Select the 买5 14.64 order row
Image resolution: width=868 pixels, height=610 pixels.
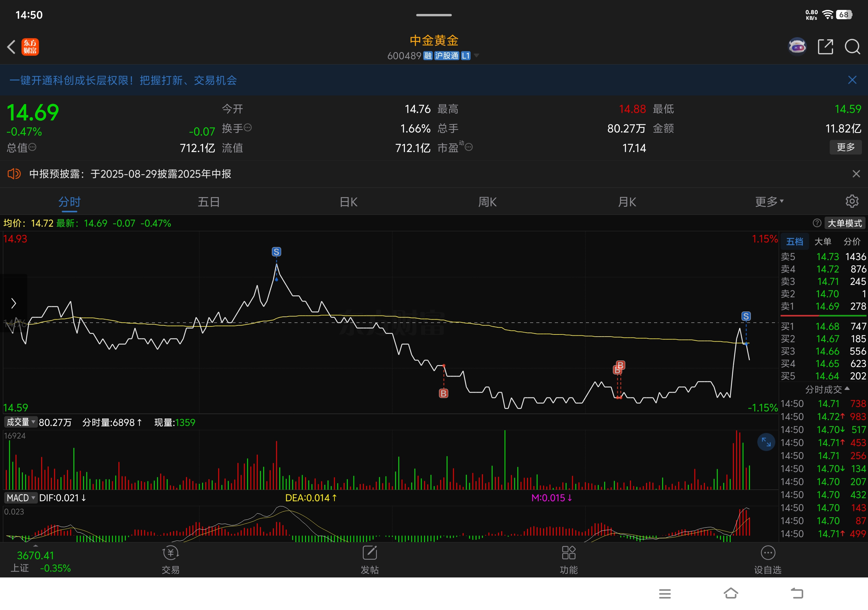[x=823, y=376]
